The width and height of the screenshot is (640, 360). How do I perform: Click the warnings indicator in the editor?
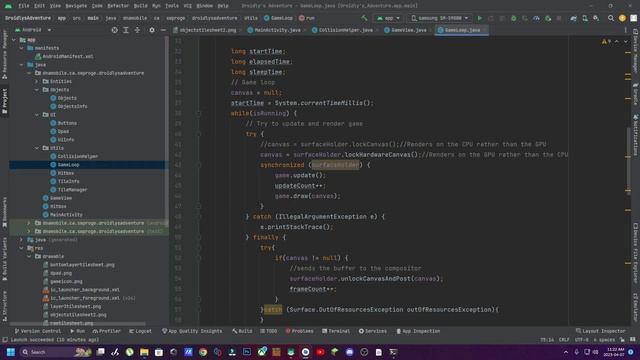click(605, 42)
